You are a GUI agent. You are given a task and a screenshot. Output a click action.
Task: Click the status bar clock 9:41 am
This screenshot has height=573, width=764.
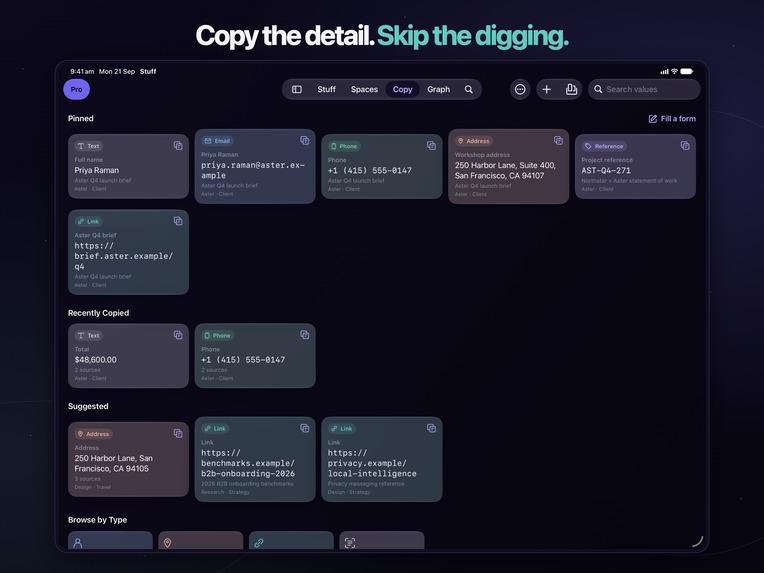(82, 71)
